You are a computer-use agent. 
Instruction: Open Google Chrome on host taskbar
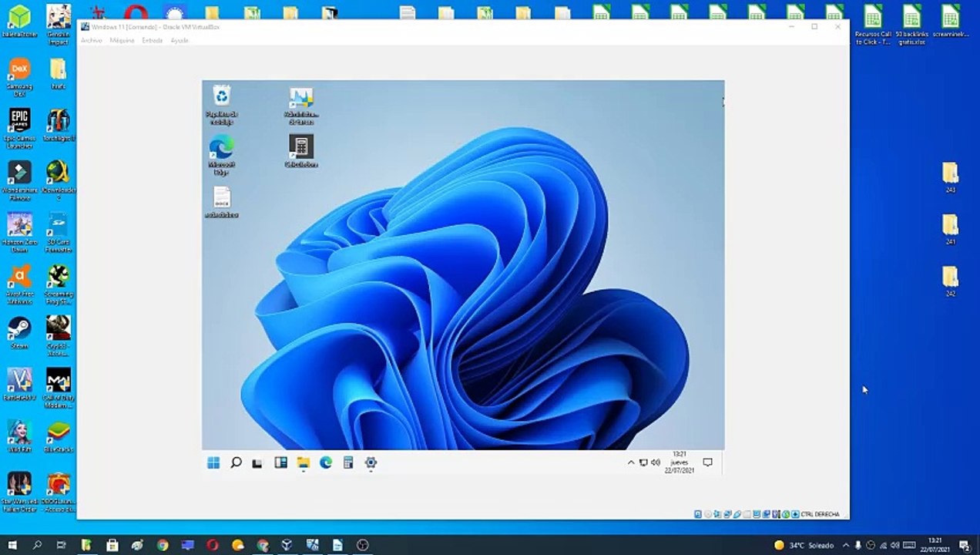point(163,545)
